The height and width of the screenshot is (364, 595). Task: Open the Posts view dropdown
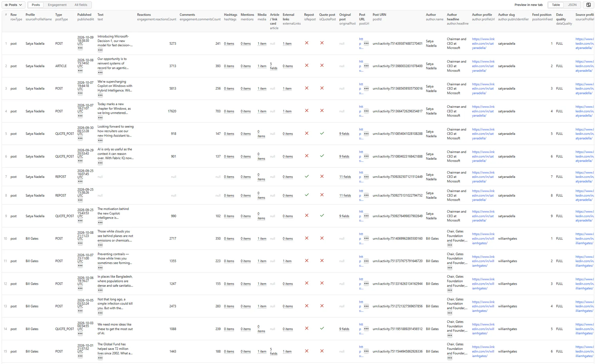[13, 5]
